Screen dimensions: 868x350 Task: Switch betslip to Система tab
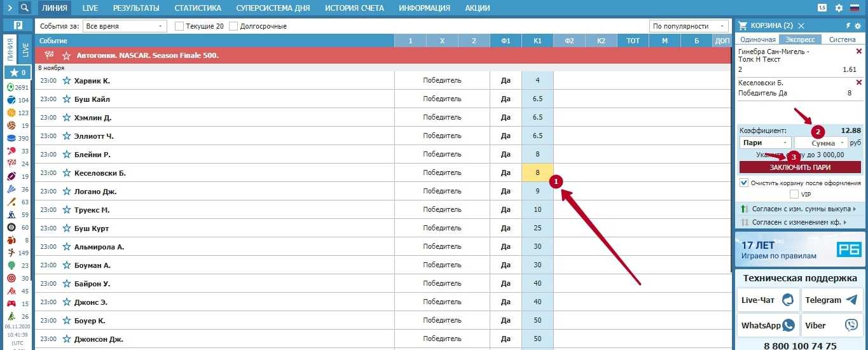tap(843, 39)
